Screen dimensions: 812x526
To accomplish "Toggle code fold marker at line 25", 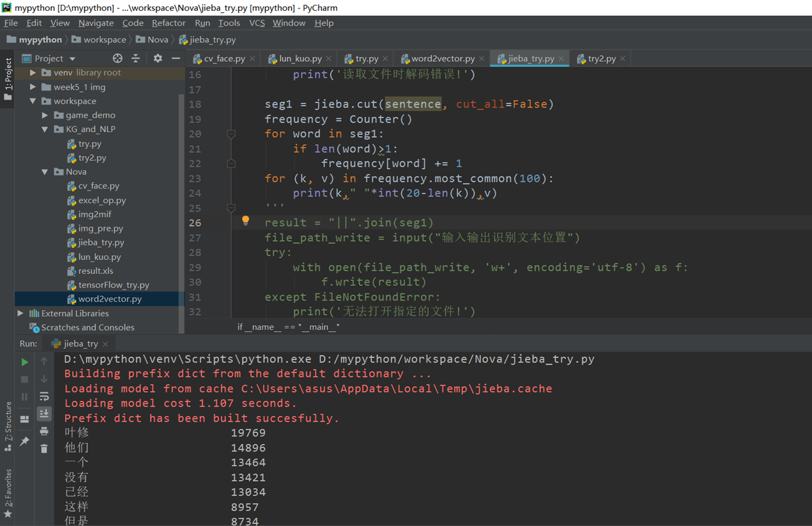I will [x=231, y=208].
